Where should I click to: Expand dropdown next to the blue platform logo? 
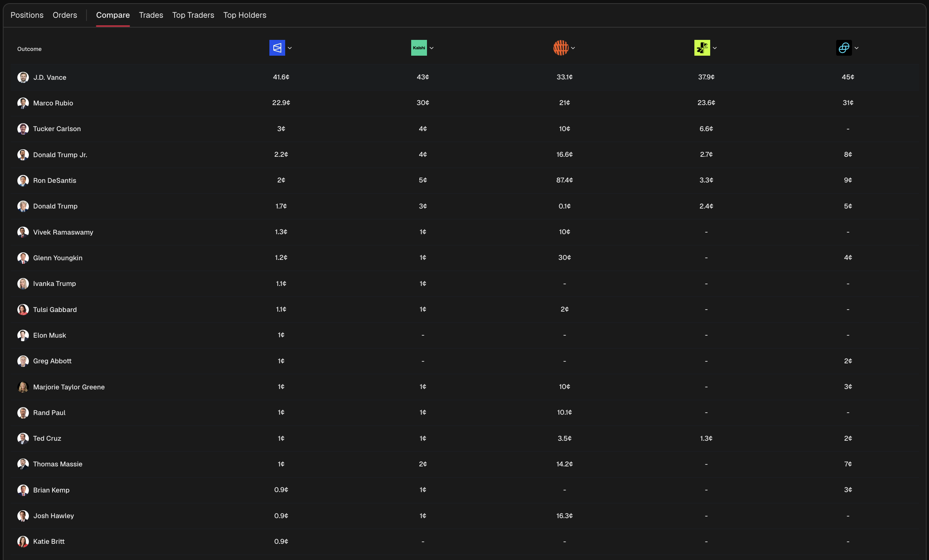pos(290,48)
